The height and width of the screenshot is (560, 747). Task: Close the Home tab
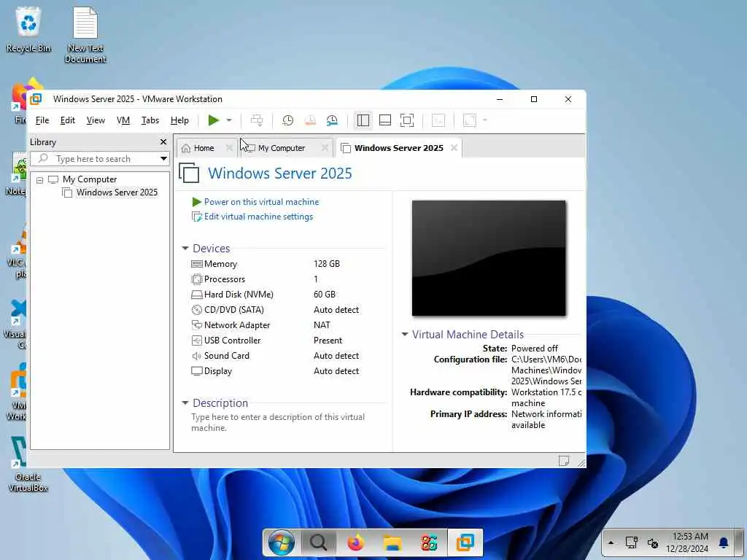(x=229, y=148)
